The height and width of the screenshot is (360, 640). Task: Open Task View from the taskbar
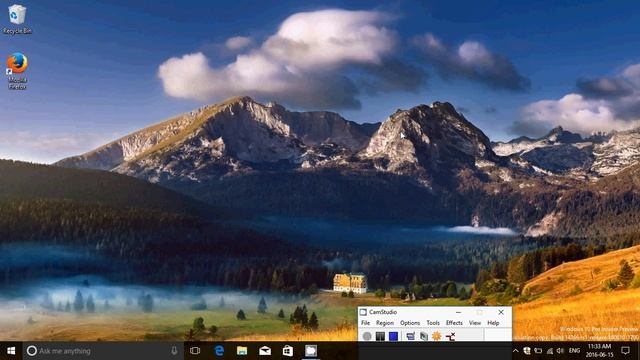tap(195, 351)
